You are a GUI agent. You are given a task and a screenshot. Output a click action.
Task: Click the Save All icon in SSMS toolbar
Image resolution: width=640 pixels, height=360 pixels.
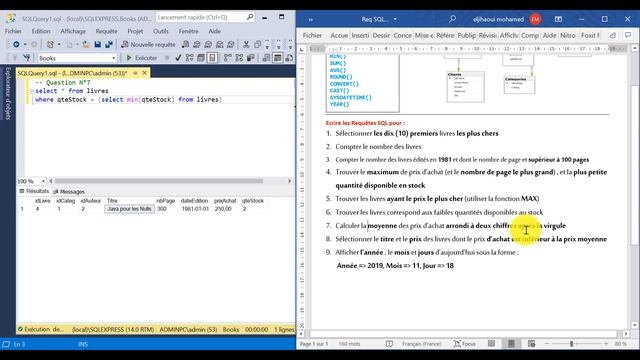point(109,44)
